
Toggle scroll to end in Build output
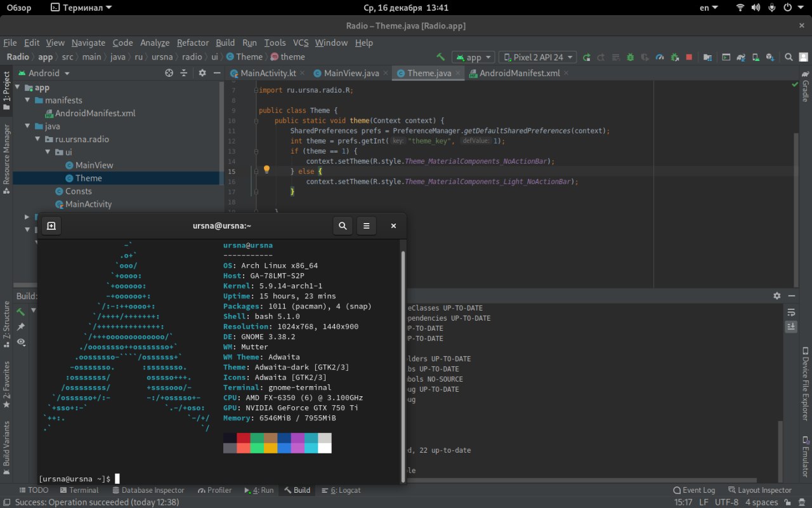point(791,326)
